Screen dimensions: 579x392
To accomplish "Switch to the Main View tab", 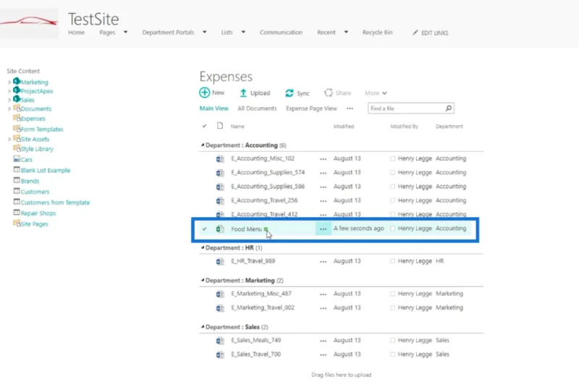I will pyautogui.click(x=214, y=108).
